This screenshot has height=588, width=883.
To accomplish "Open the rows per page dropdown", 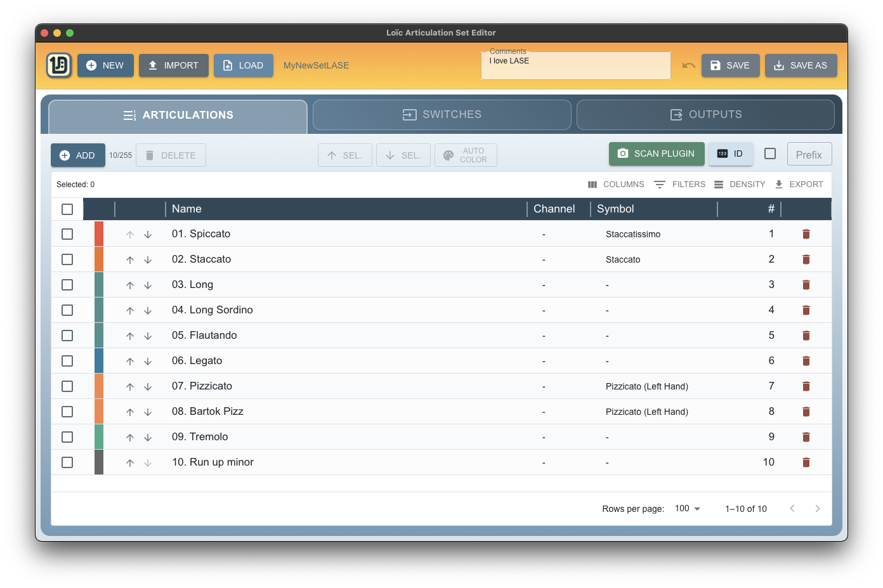I will [688, 509].
